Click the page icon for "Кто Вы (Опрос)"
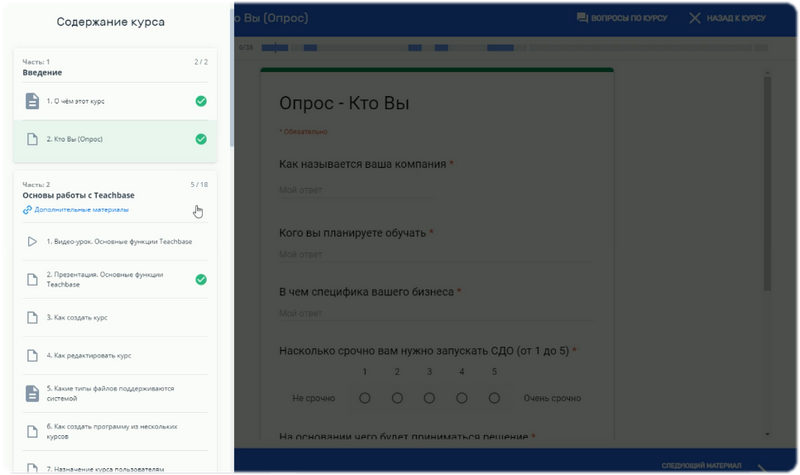The image size is (800, 475). tap(32, 139)
